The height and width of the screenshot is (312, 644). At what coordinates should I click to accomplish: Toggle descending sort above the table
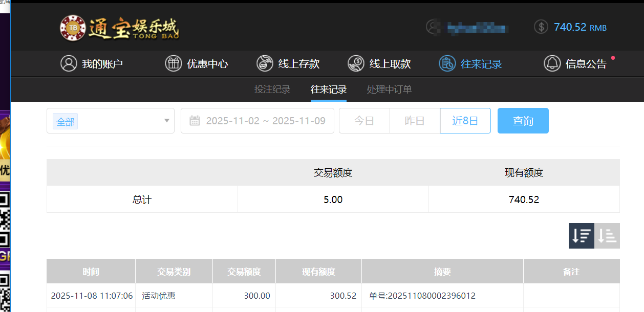click(x=581, y=236)
